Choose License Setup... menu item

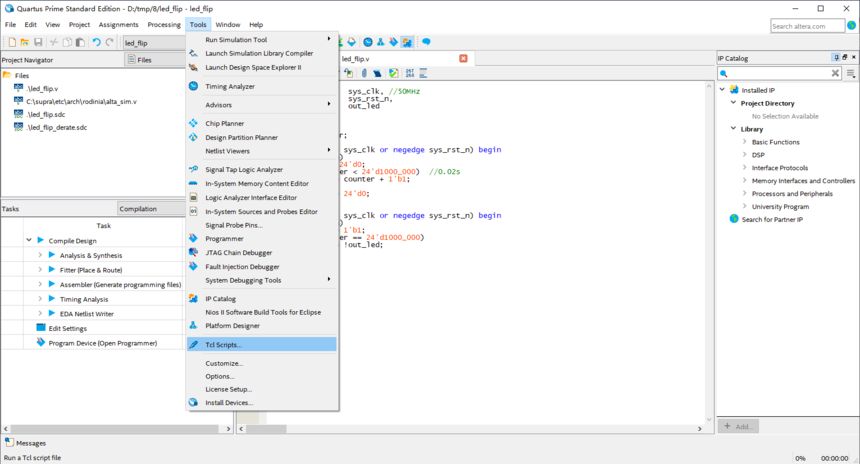262,389
